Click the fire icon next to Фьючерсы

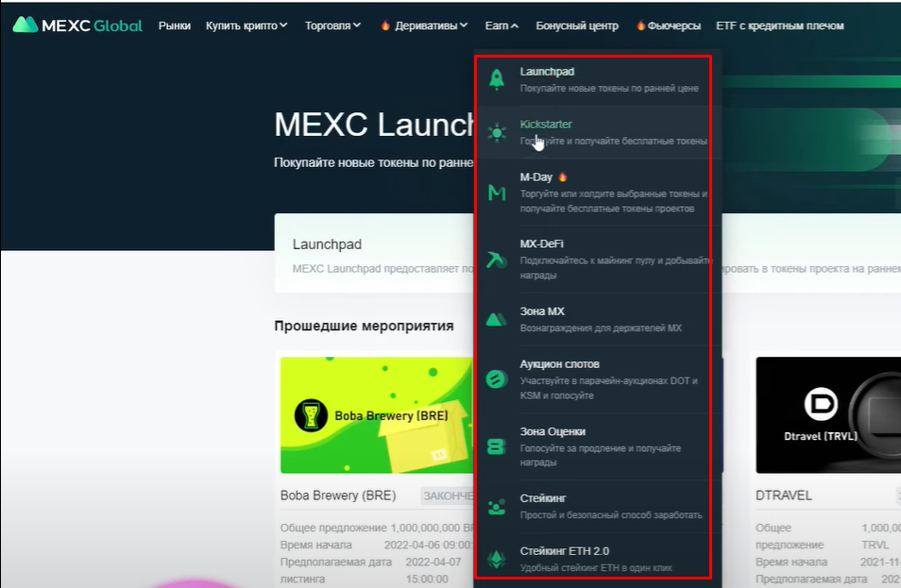pos(640,25)
